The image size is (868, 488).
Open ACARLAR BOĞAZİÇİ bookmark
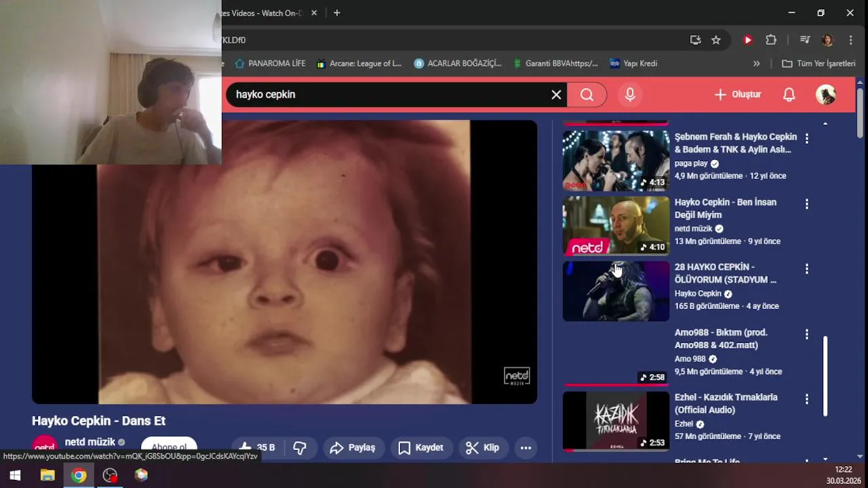(458, 64)
